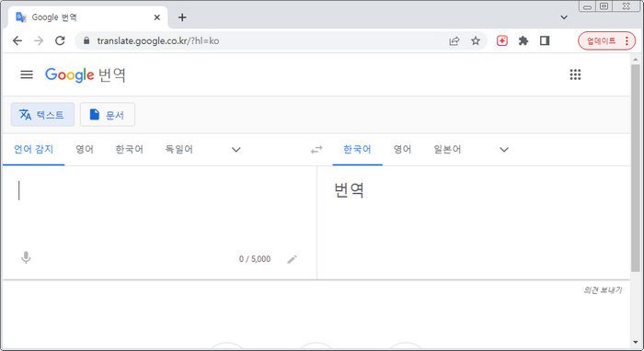Screen dimensions: 644x351
Task: Click the 의견 보내기 feedback link
Action: tap(603, 290)
